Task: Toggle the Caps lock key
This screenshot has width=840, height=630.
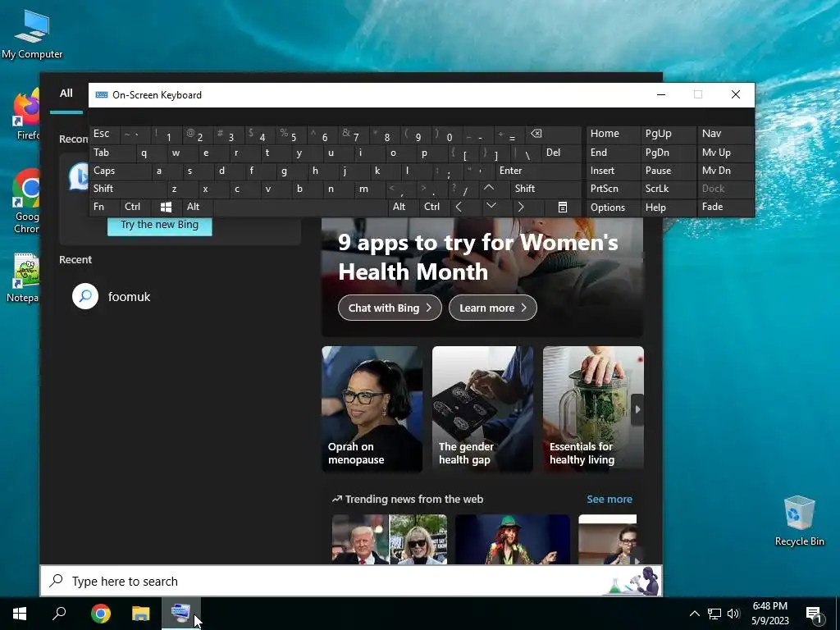Action: tap(121, 171)
